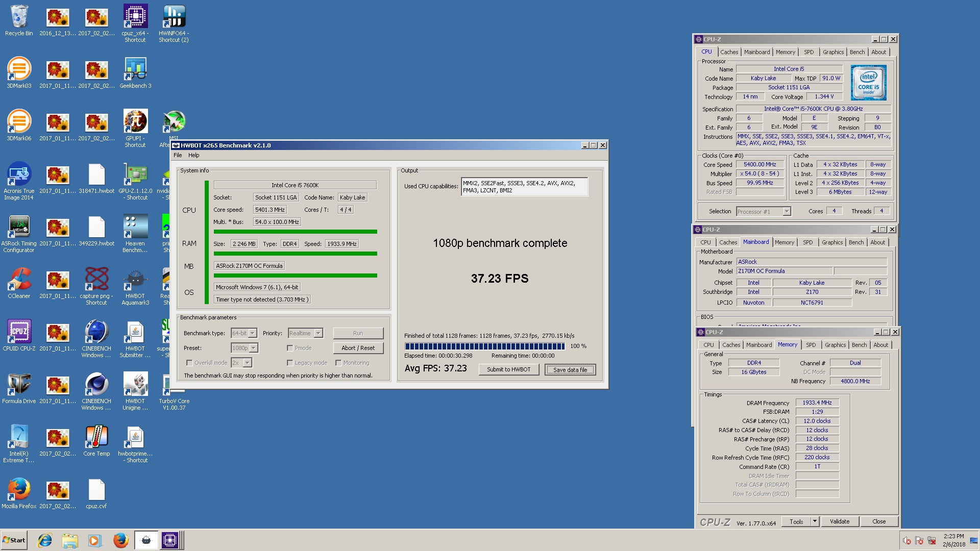The image size is (980, 551).
Task: Toggle the Legacy mode checkbox
Action: pyautogui.click(x=290, y=363)
